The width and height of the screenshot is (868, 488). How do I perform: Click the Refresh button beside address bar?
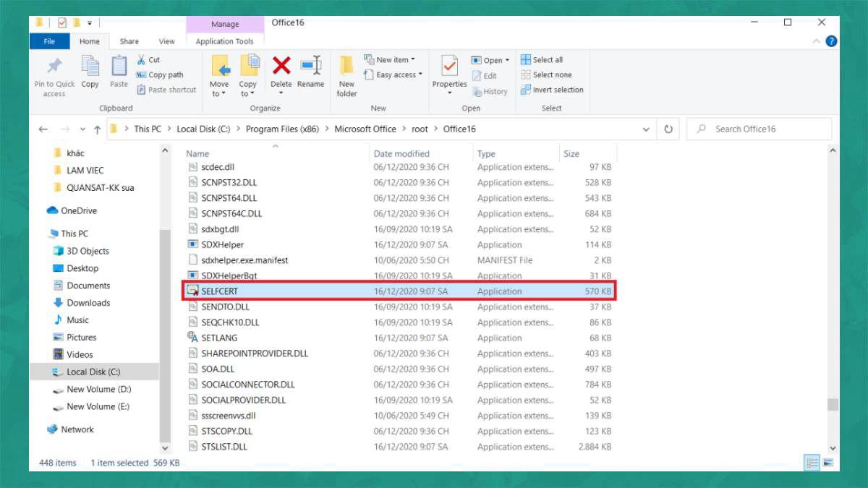[x=668, y=129]
